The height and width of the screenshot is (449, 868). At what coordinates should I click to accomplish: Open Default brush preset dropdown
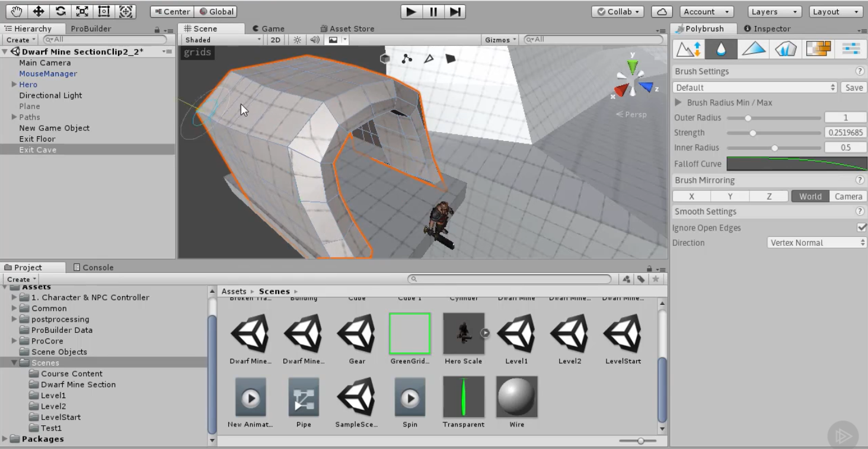tap(755, 87)
